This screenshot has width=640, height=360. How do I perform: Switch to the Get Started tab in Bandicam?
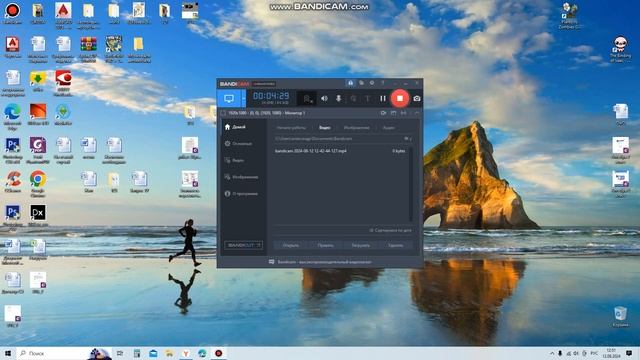click(291, 128)
